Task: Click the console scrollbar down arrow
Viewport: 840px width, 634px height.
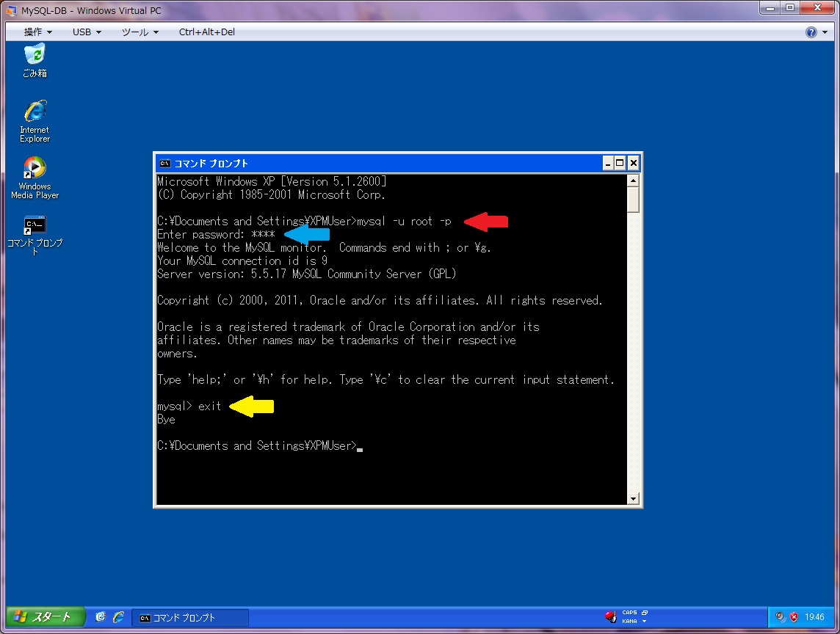Action: [633, 498]
